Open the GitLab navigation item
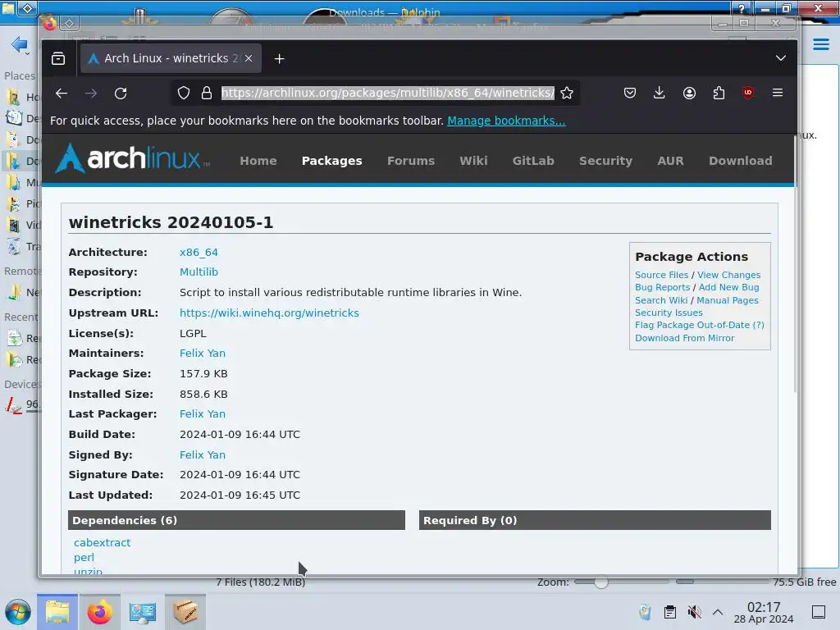840x630 pixels. 533,161
